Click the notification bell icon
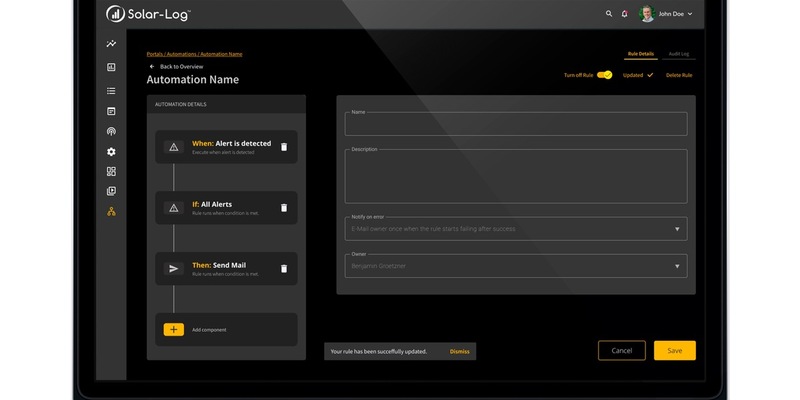The width and height of the screenshot is (800, 400). click(x=625, y=14)
